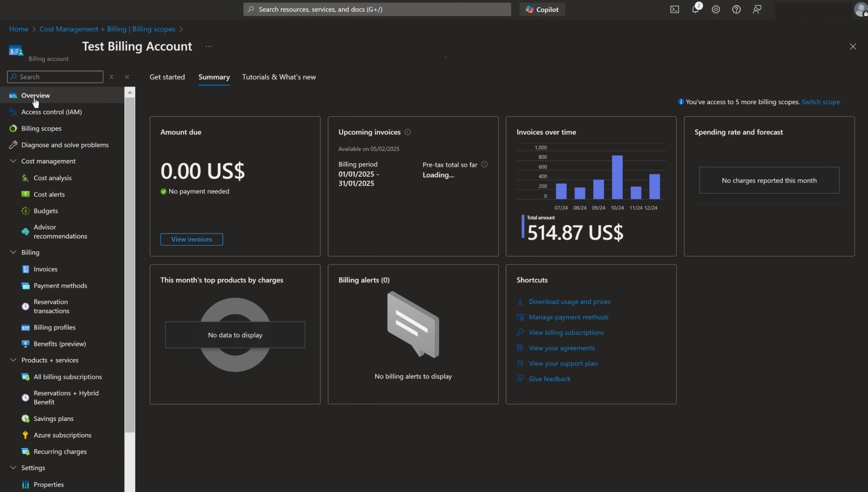The height and width of the screenshot is (492, 868).
Task: Open Cost Management + Billing breadcrumb
Action: tap(107, 29)
